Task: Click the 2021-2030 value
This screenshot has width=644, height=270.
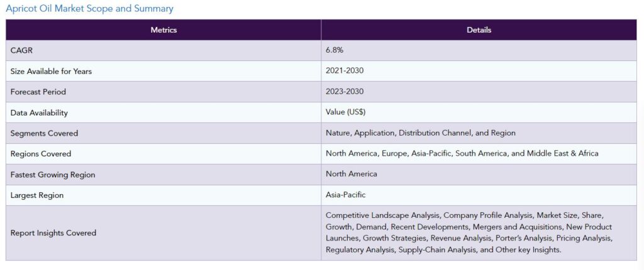Action: (x=345, y=70)
